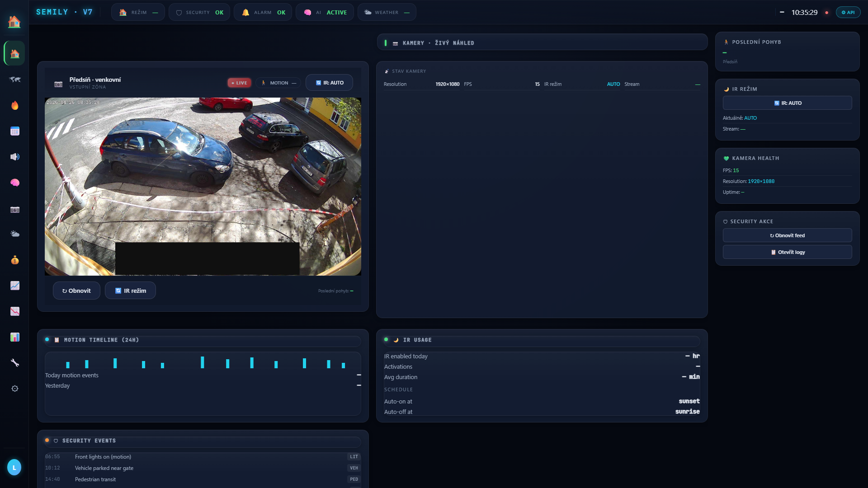
Task: Open the weather cloud sidebar icon
Action: [14, 234]
